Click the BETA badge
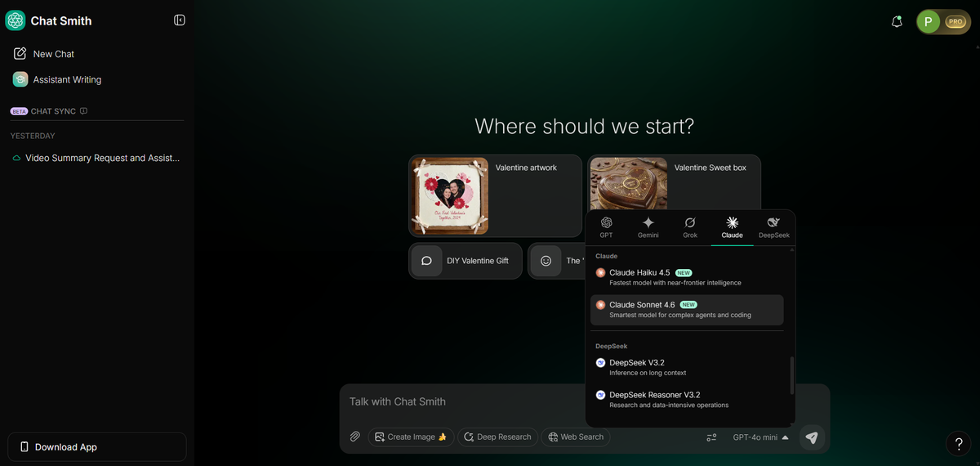 click(19, 111)
